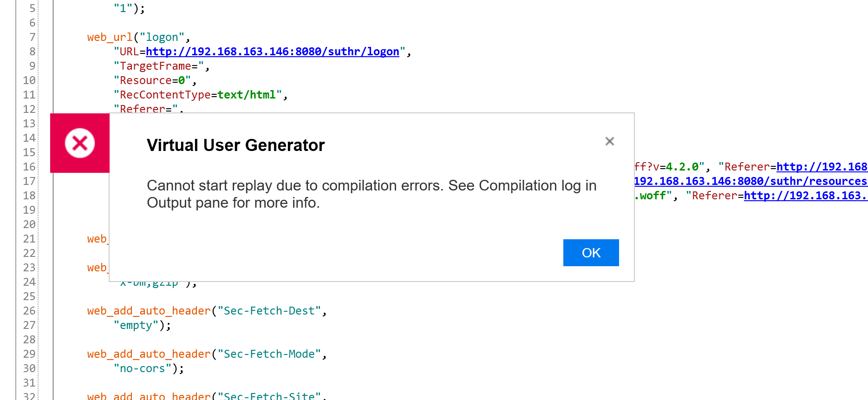Image resolution: width=868 pixels, height=400 pixels.
Task: Click line number 29 in the gutter
Action: click(x=29, y=354)
